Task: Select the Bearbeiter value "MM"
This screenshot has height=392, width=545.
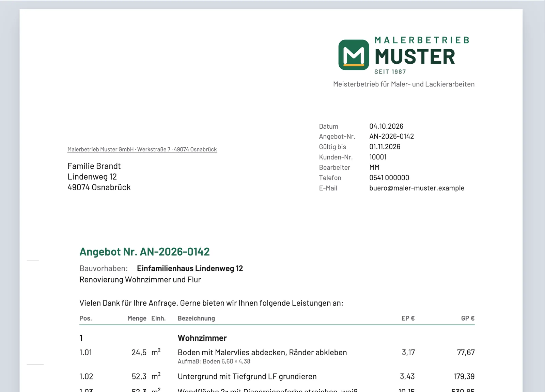Action: click(x=374, y=167)
